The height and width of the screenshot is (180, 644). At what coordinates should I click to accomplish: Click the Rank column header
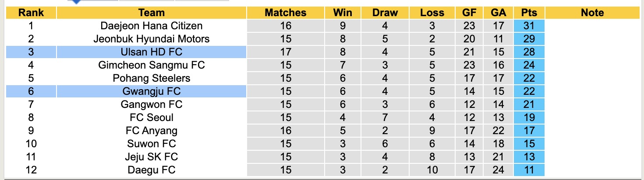pyautogui.click(x=31, y=13)
